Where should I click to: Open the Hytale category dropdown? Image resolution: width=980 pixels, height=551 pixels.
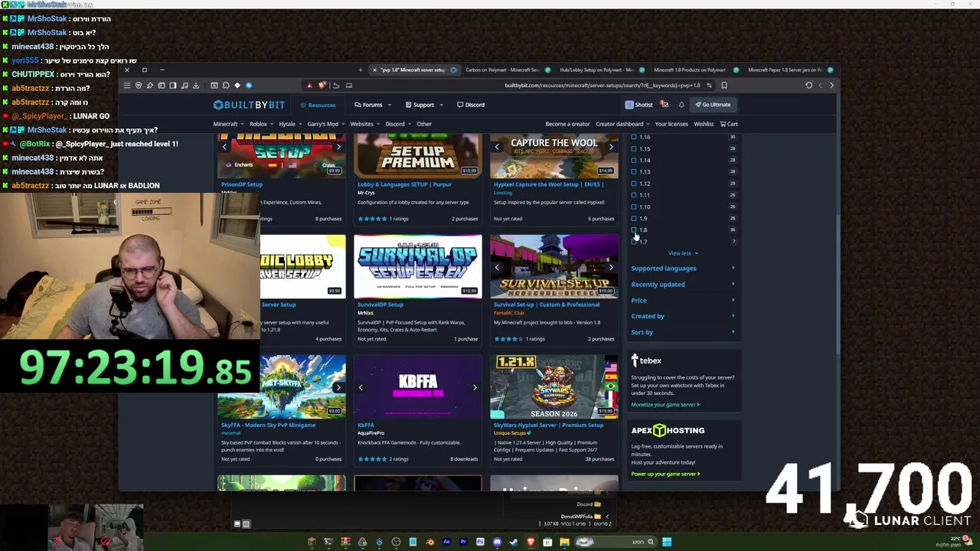(290, 124)
